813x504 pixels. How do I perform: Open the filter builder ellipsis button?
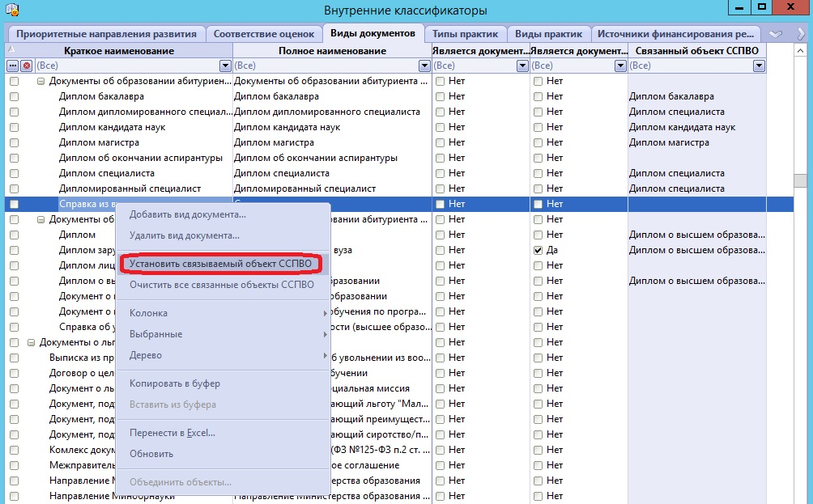coord(13,66)
